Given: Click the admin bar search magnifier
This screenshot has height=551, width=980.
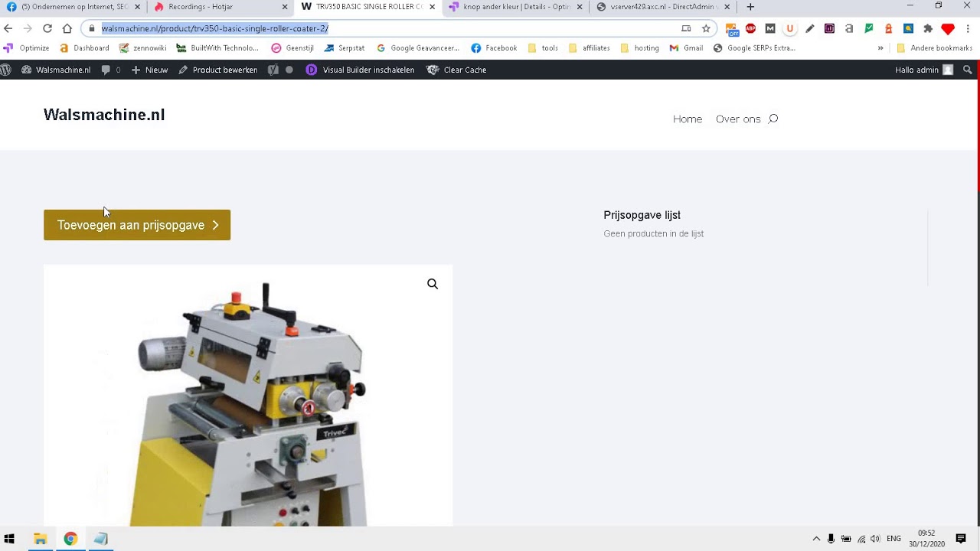Looking at the screenshot, I should 968,70.
